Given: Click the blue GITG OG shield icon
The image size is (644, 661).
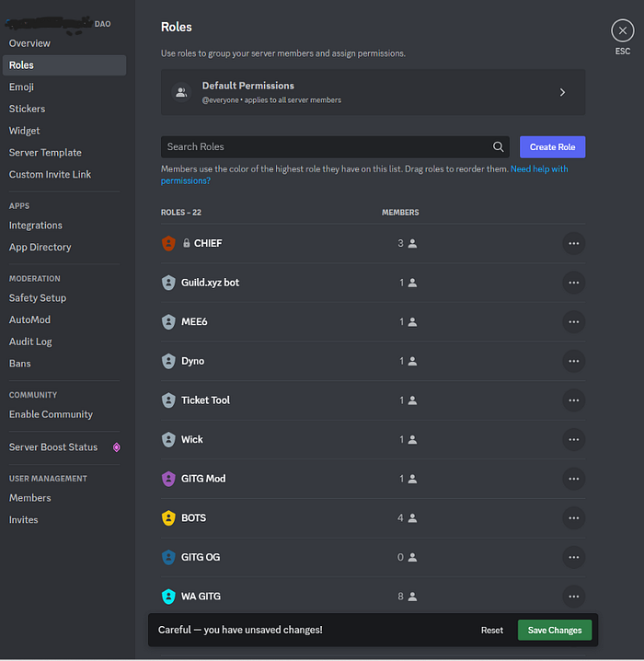Looking at the screenshot, I should click(168, 557).
